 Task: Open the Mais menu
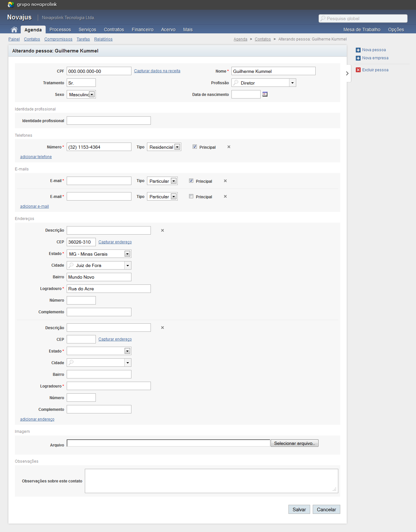pyautogui.click(x=188, y=29)
